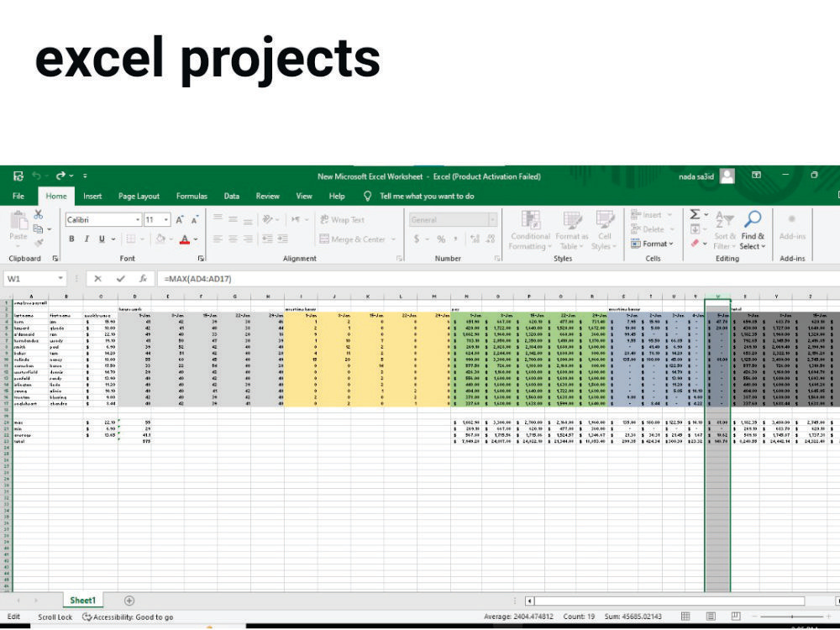Click the horizontal scrollbar at the bottom
The image size is (840, 630).
coord(669,601)
